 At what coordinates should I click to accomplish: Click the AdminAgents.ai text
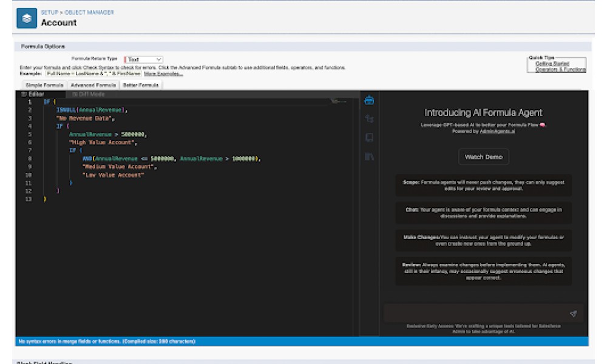point(498,132)
